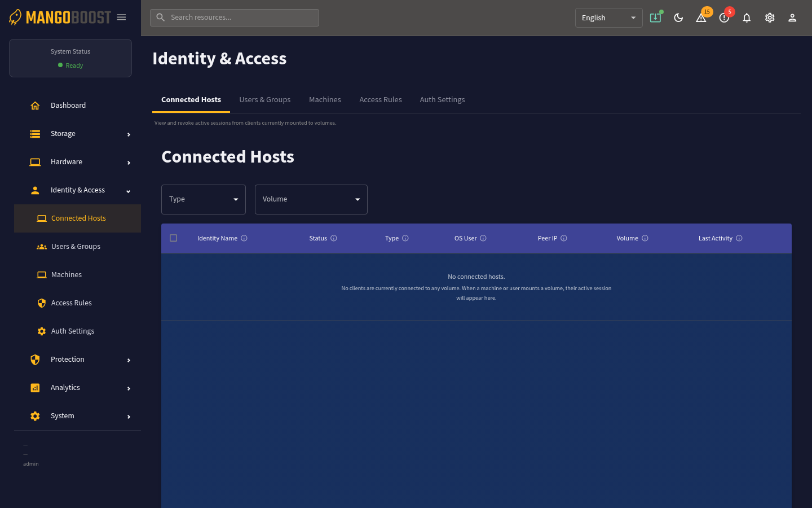Open the Type filter dropdown

[x=204, y=199]
